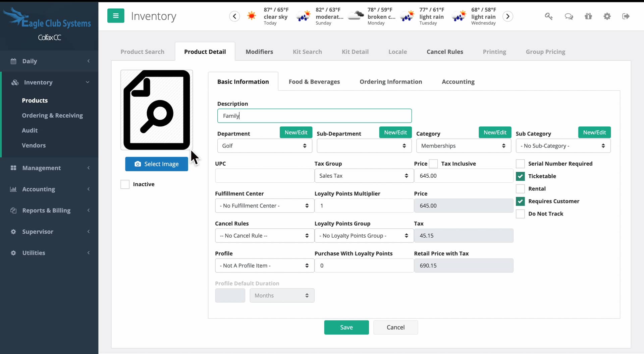Viewport: 644px width, 354px height.
Task: Collapse the Inventory sidebar section
Action: (x=88, y=82)
